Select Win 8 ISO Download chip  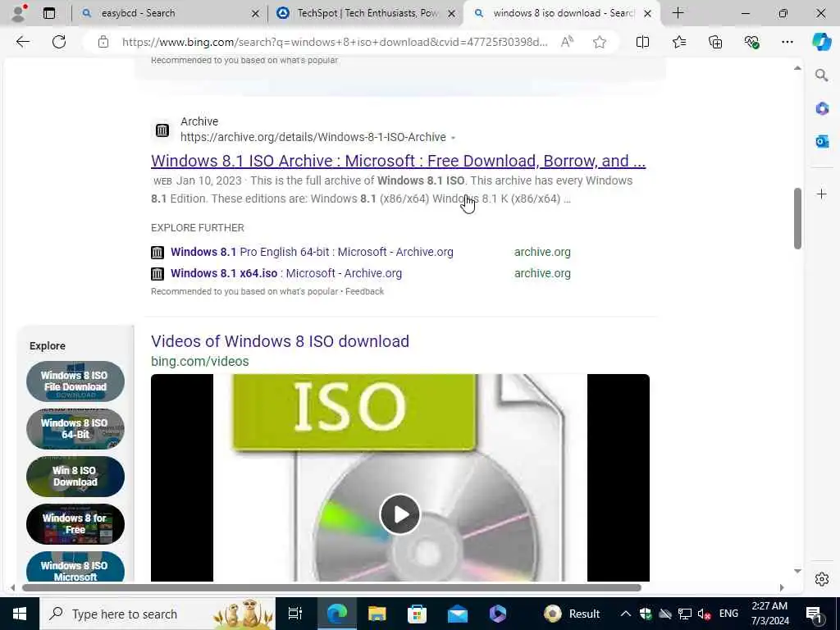pos(75,477)
